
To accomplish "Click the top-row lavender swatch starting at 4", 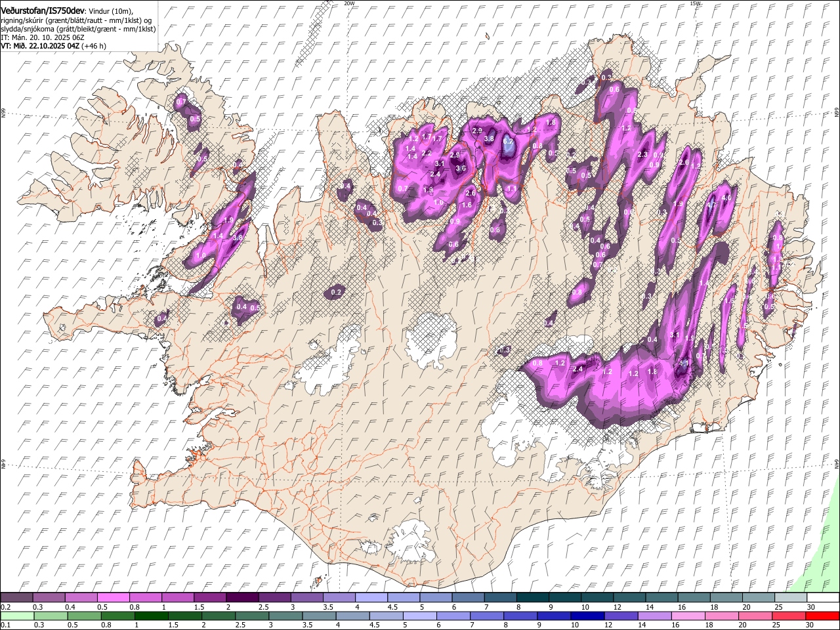I will tap(370, 597).
